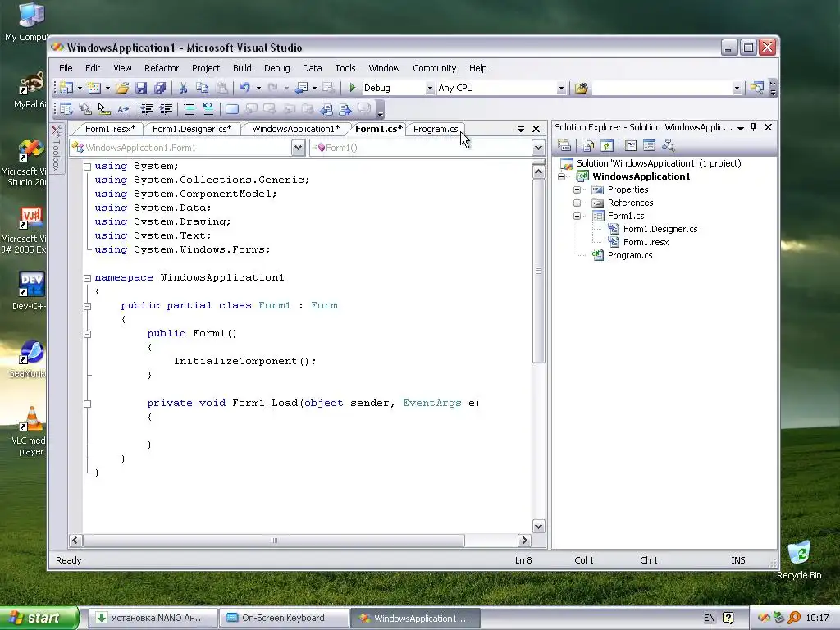Click the New Project toolbar icon

pyautogui.click(x=66, y=88)
